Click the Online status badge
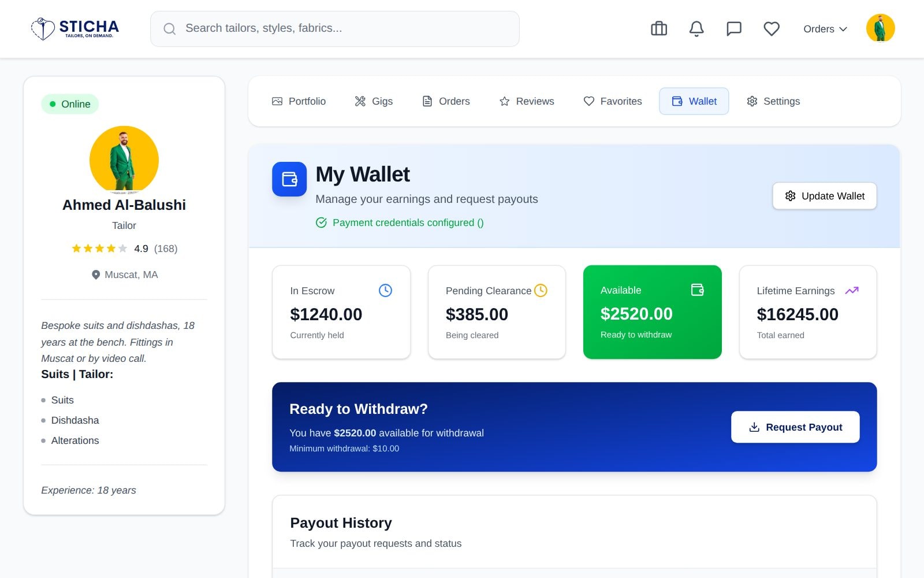Image resolution: width=924 pixels, height=578 pixels. click(x=70, y=104)
